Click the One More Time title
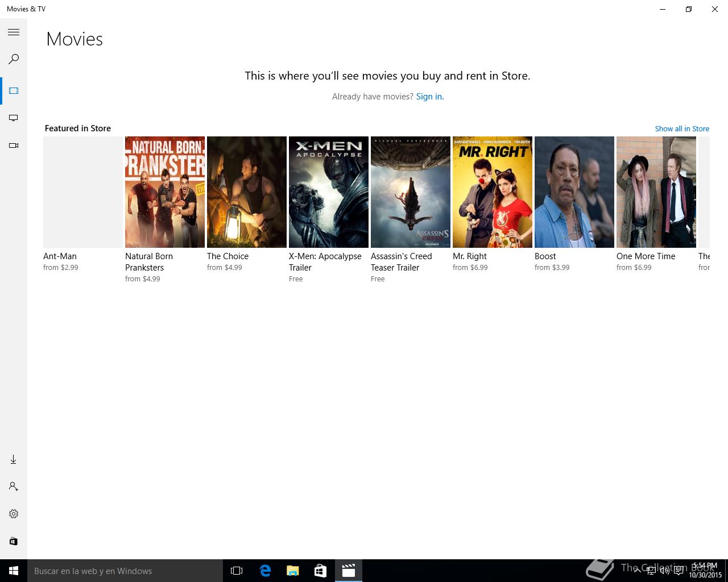The width and height of the screenshot is (728, 582). coord(646,256)
